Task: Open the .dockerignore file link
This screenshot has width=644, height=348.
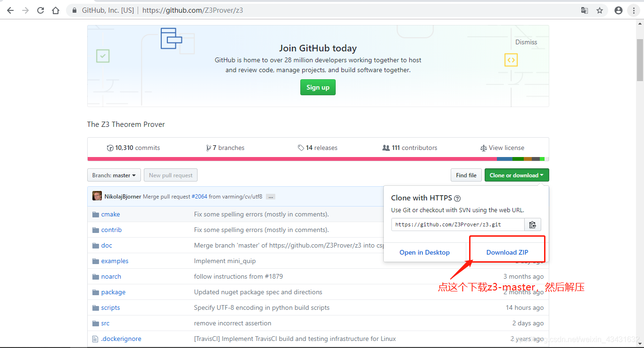Action: pos(121,339)
